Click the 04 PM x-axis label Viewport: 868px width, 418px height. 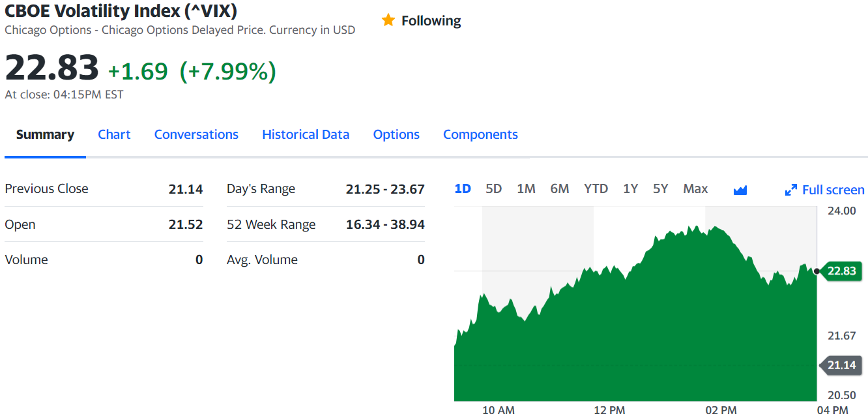[x=832, y=410]
